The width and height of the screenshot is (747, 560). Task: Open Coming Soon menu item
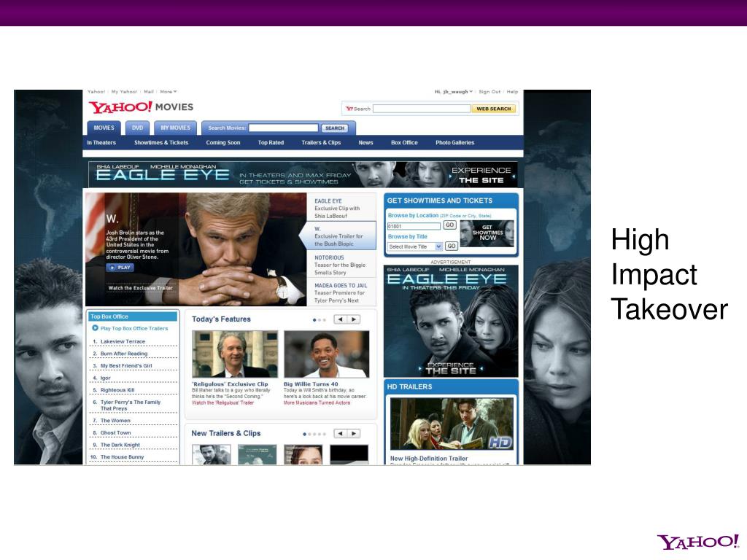point(223,142)
